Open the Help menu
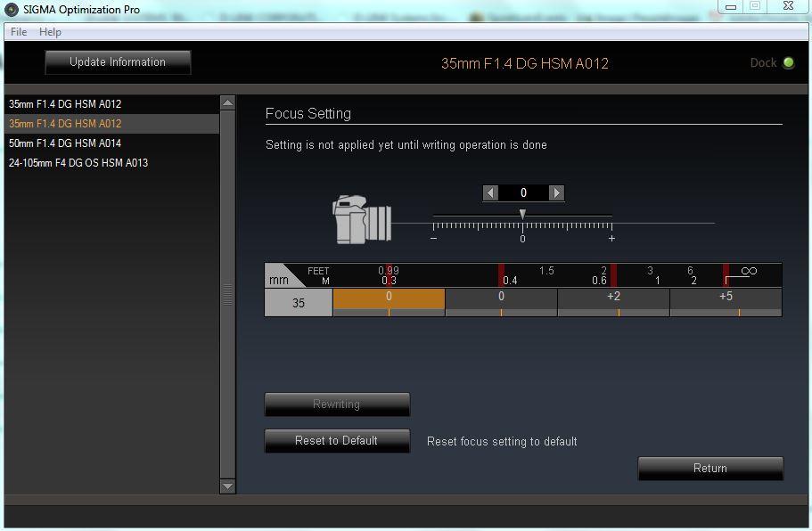Screen dimensions: 812x531 click(50, 31)
